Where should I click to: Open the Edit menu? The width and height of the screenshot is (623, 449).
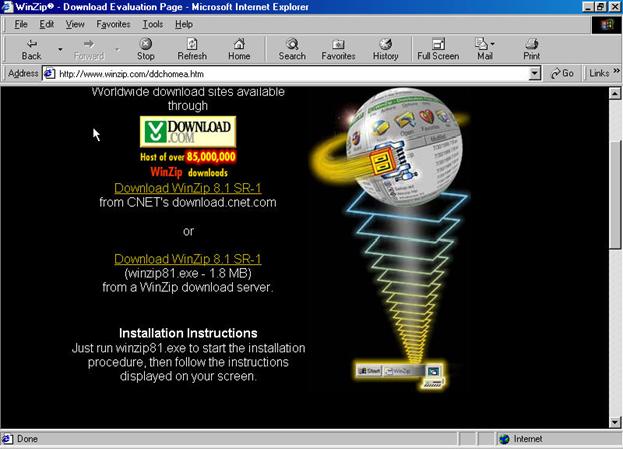tap(46, 24)
